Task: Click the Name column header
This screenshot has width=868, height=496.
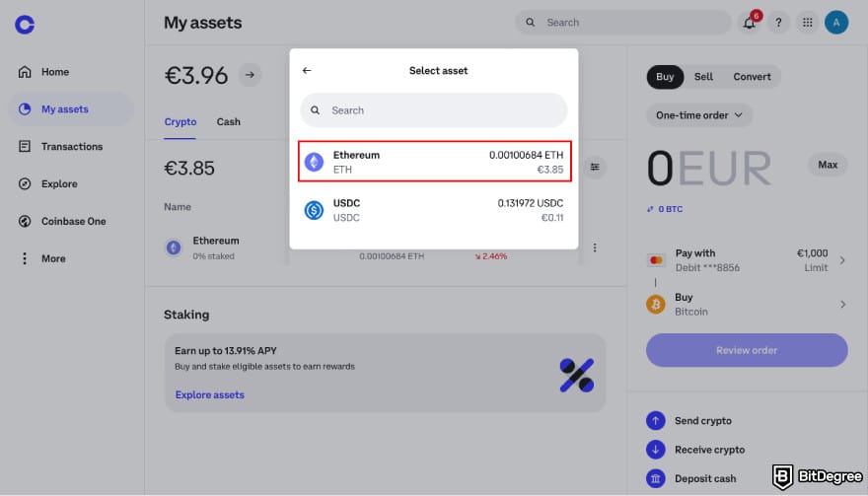Action: coord(178,207)
